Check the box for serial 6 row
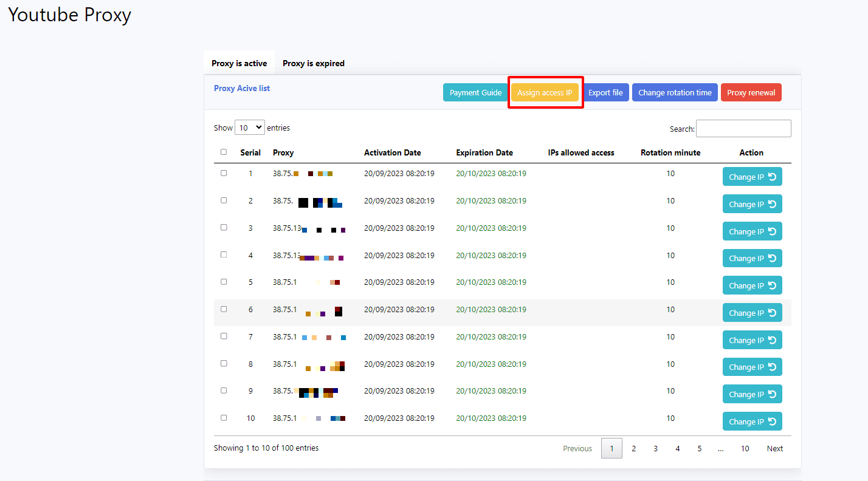 click(224, 309)
